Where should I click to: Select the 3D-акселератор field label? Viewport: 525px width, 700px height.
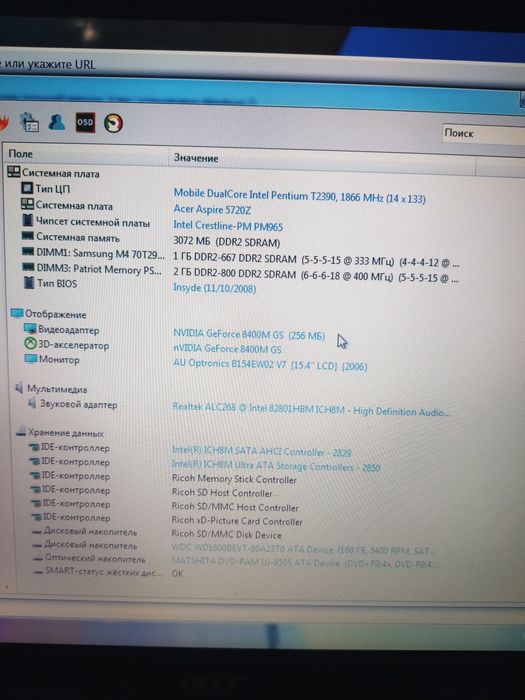pos(74,345)
